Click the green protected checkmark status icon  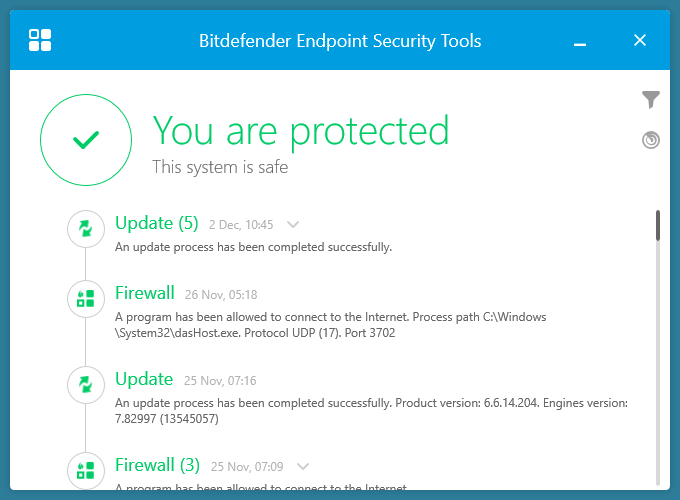pyautogui.click(x=86, y=141)
